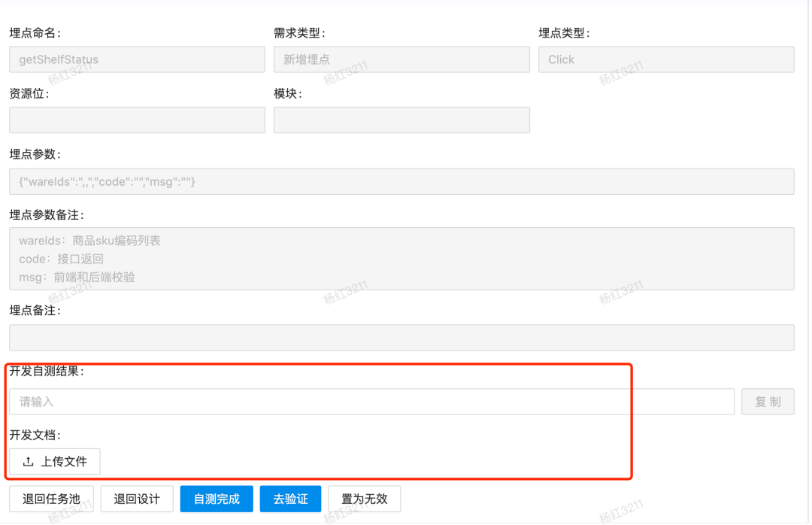The width and height of the screenshot is (812, 525).
Task: Click the 埋点类型 label
Action: coord(565,33)
